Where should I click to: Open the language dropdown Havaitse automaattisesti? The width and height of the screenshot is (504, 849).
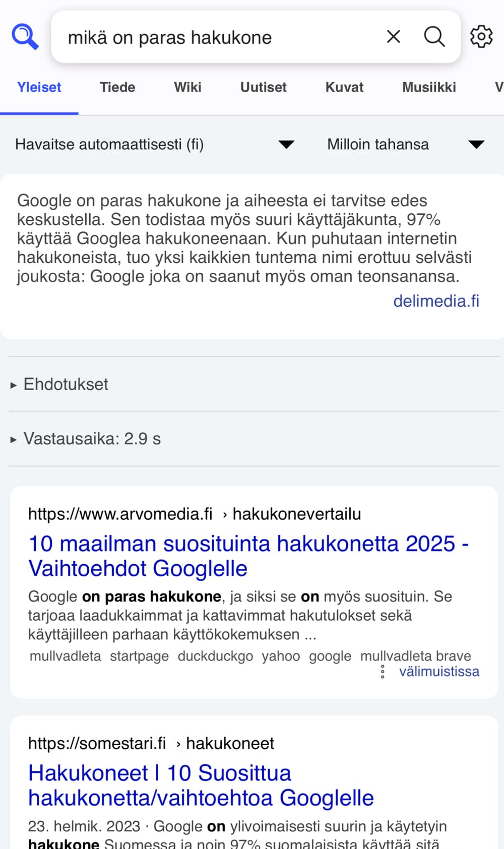pos(155,145)
